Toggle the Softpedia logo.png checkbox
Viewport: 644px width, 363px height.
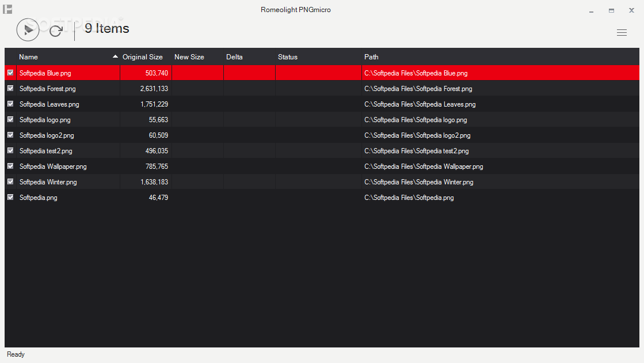[x=10, y=120]
